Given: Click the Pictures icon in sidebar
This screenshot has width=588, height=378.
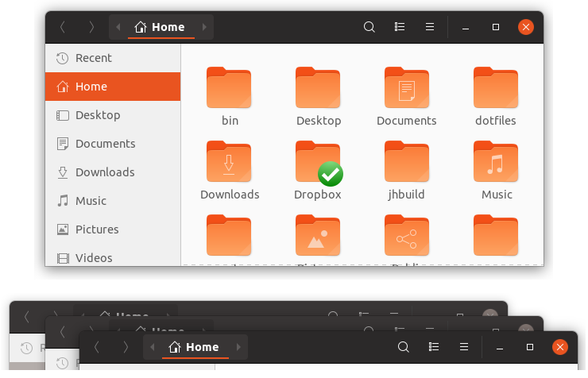Looking at the screenshot, I should click(x=63, y=229).
